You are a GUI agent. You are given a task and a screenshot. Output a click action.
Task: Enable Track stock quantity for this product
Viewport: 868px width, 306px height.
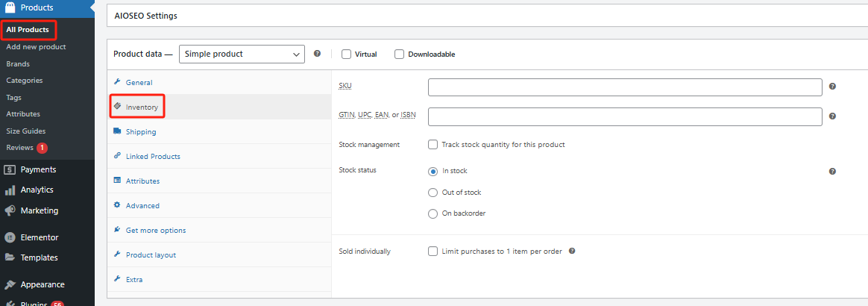point(433,145)
